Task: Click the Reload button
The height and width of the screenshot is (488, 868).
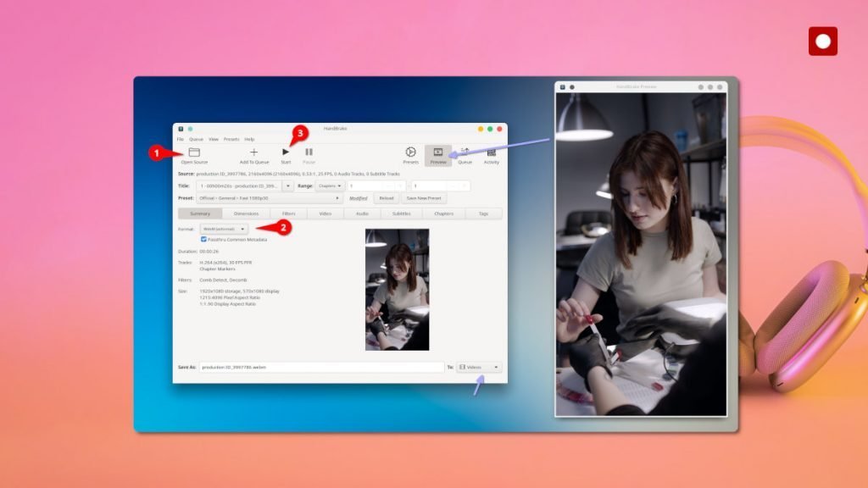Action: pos(386,197)
